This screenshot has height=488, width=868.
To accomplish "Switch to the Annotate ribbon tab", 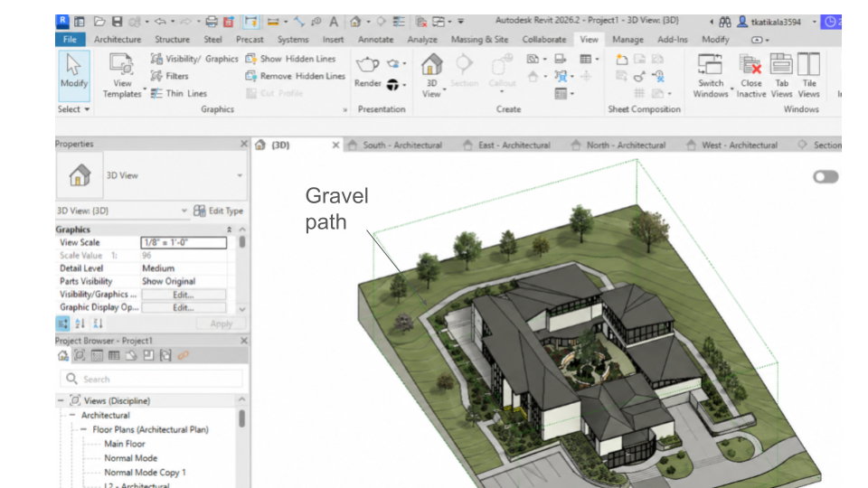I will [x=375, y=39].
